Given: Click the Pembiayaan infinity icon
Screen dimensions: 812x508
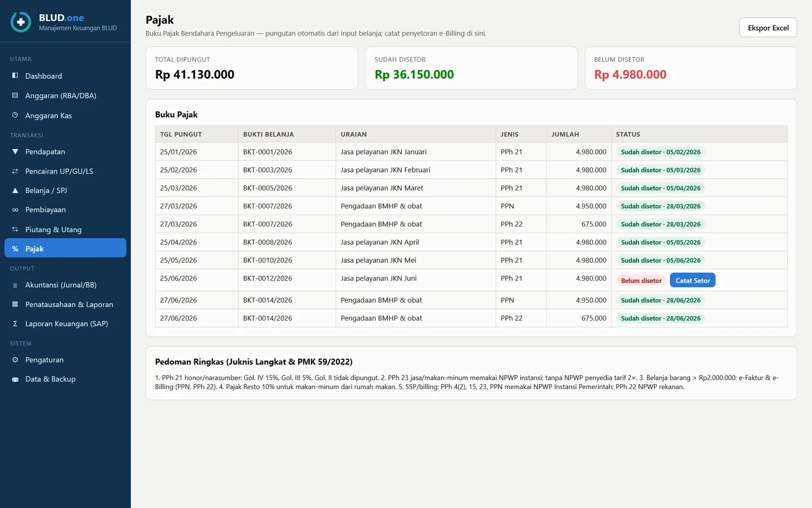Looking at the screenshot, I should [x=15, y=210].
